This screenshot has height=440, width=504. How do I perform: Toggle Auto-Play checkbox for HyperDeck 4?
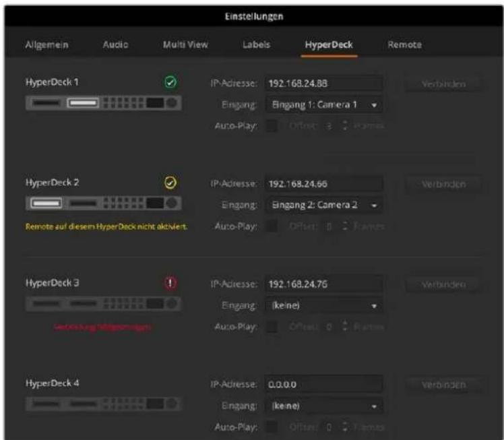pyautogui.click(x=272, y=427)
